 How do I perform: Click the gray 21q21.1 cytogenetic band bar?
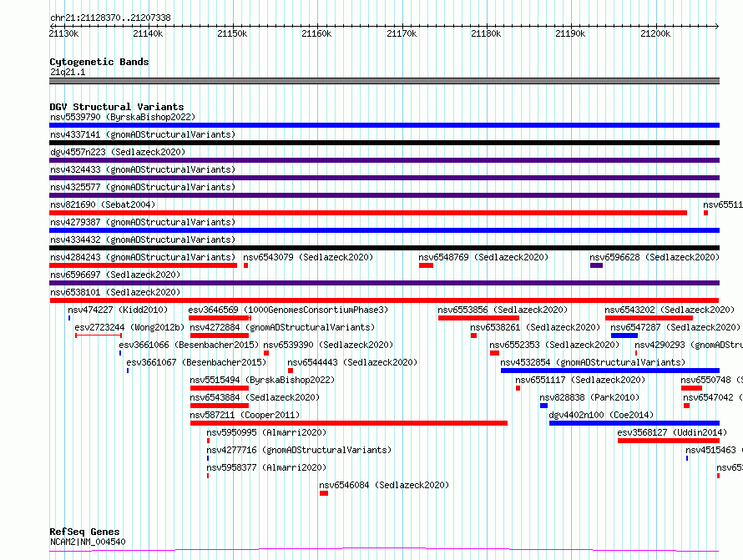(384, 81)
